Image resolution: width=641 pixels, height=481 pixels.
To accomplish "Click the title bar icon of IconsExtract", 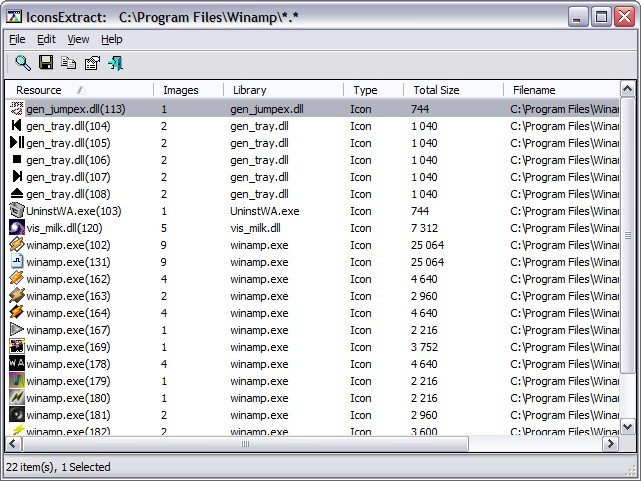I will tap(14, 17).
